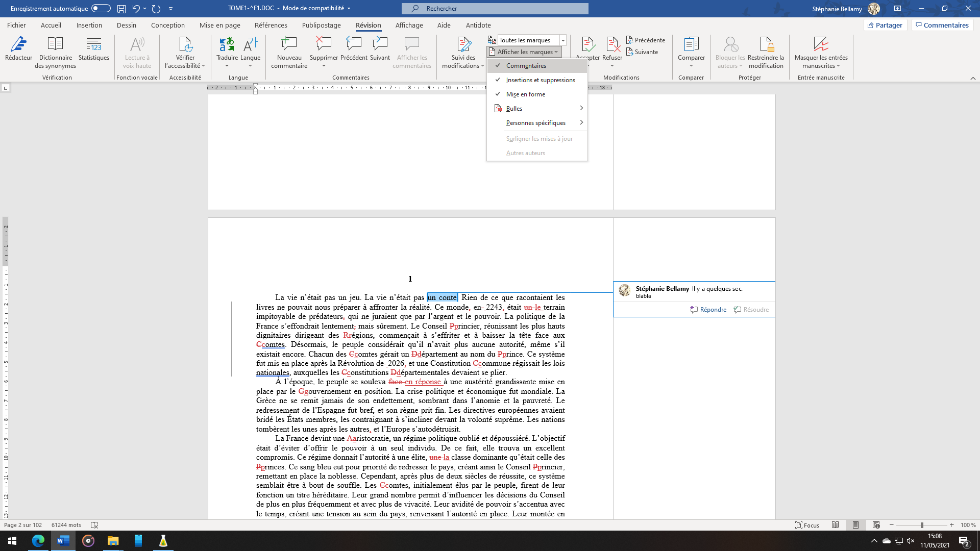Viewport: 980px width, 551px height.
Task: Click Répondre on the comment
Action: coord(708,310)
